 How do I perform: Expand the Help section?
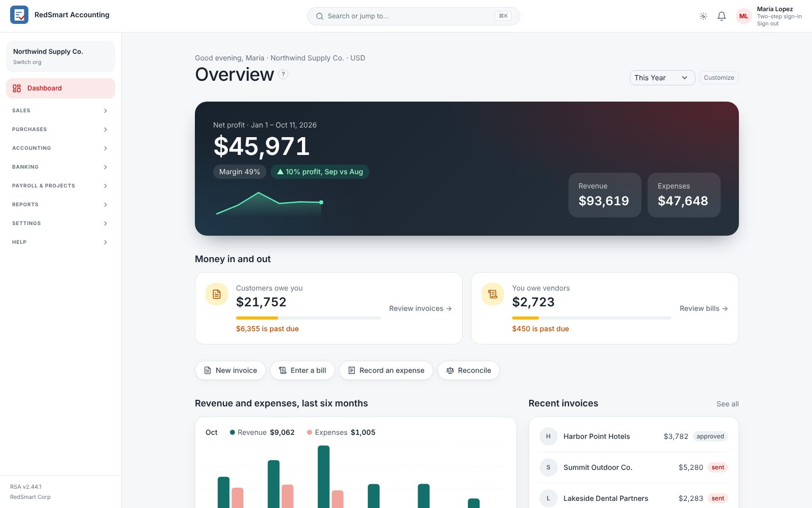(x=60, y=242)
